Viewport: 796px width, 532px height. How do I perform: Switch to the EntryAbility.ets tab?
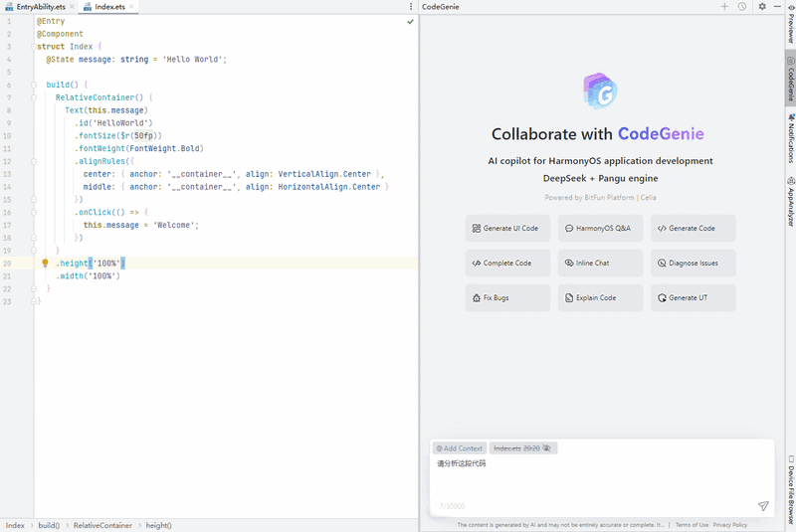pyautogui.click(x=40, y=7)
